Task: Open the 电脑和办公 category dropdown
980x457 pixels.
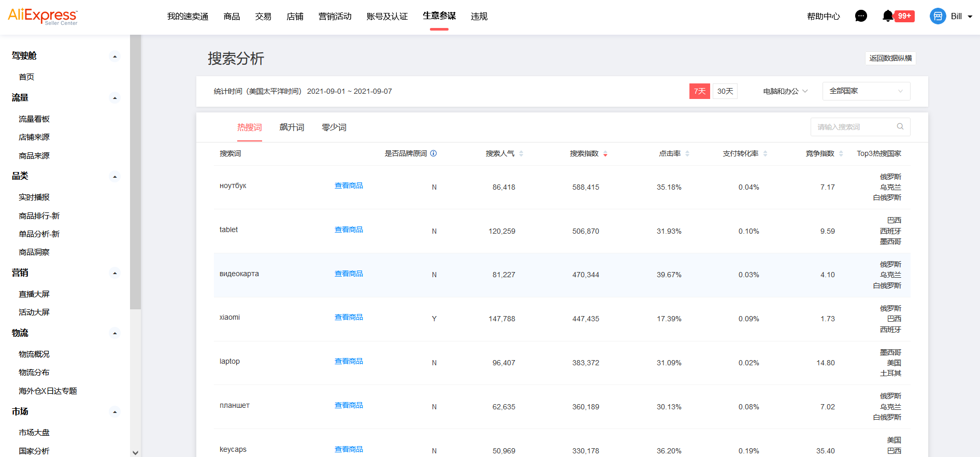Action: pos(785,91)
